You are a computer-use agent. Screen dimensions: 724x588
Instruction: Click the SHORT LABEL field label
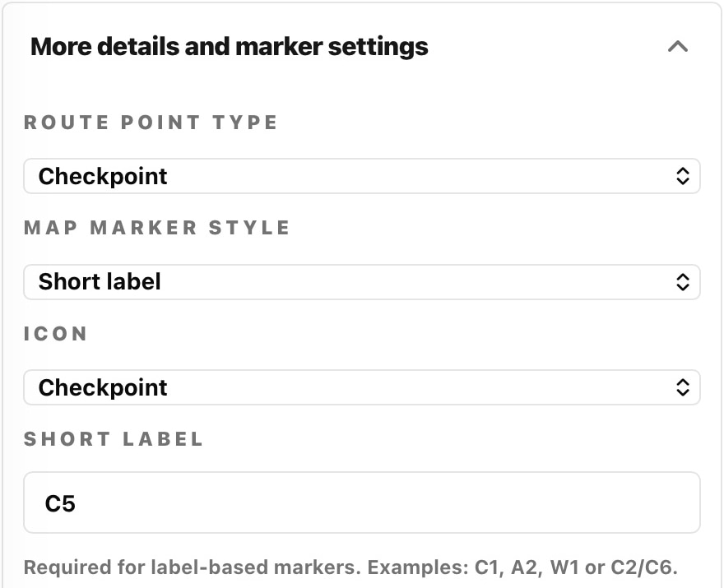coord(114,439)
